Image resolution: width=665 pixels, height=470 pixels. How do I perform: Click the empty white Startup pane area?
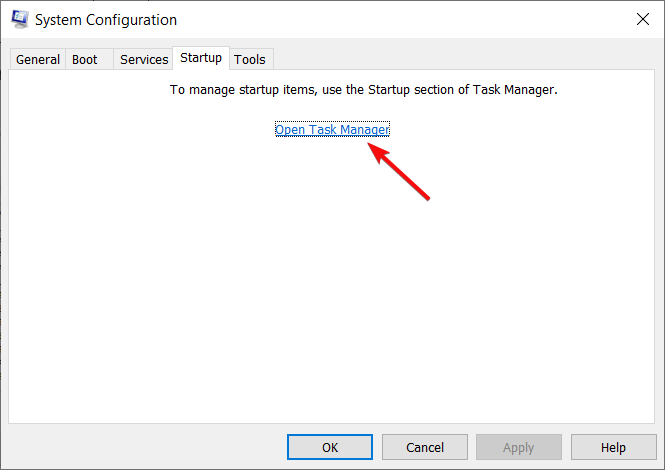pos(331,297)
